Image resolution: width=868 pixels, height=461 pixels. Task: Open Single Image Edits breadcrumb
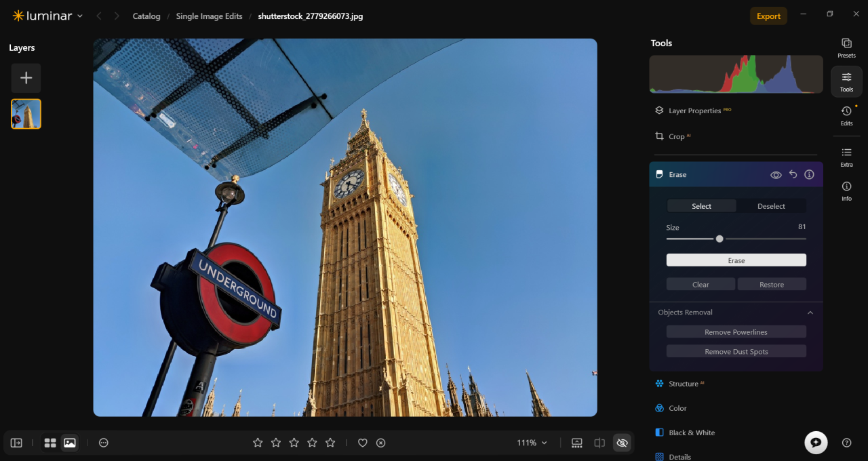pos(209,16)
